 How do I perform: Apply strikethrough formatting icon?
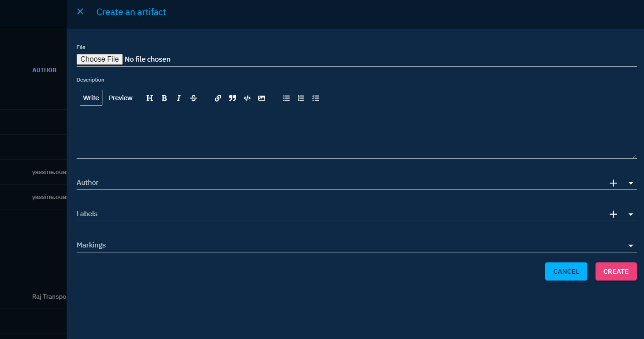point(193,98)
